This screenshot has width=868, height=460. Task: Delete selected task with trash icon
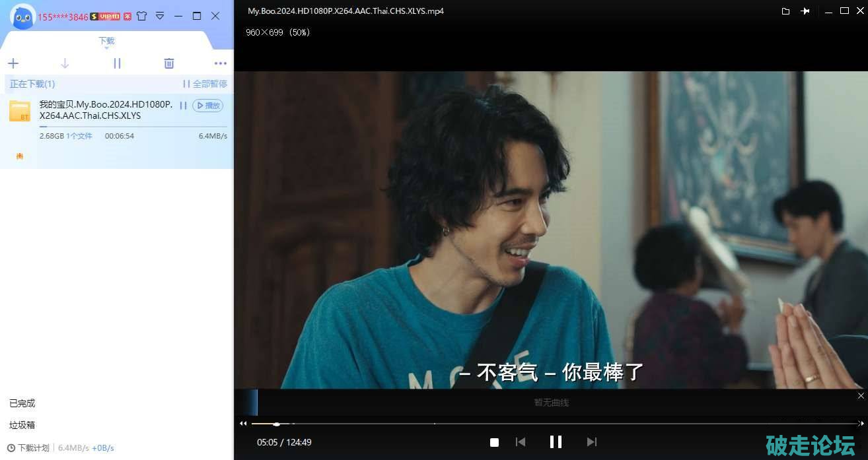[169, 63]
